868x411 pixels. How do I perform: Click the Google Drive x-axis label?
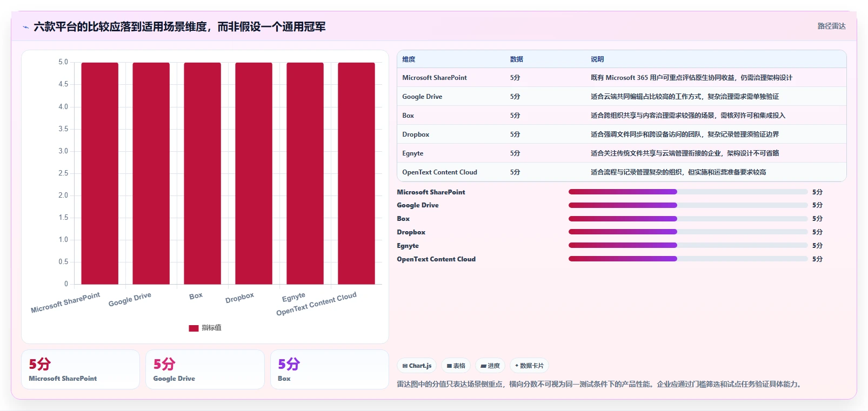point(130,300)
